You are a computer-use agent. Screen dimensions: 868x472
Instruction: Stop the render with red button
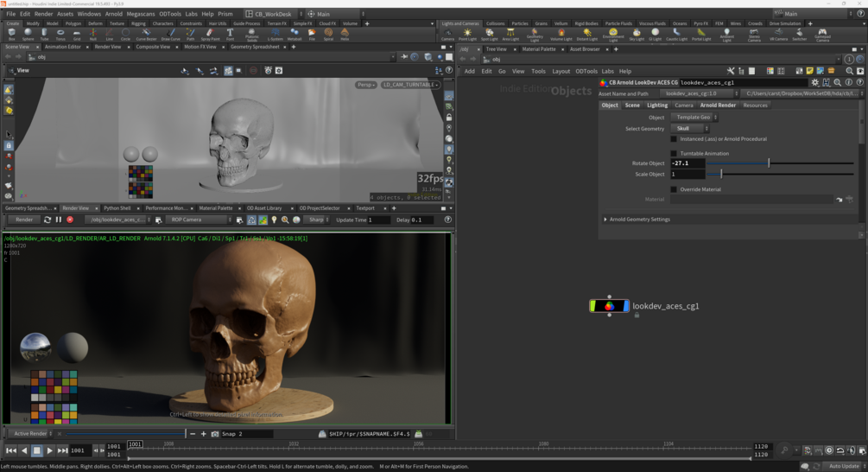pyautogui.click(x=70, y=220)
